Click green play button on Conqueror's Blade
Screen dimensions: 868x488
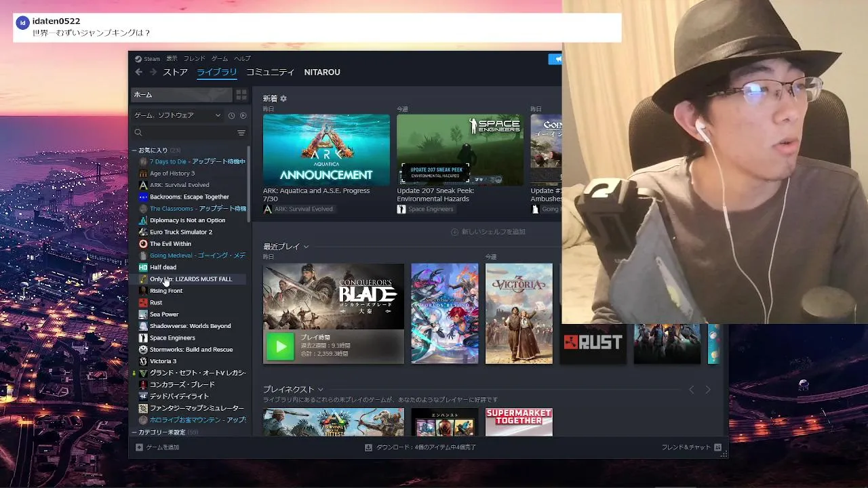[280, 347]
